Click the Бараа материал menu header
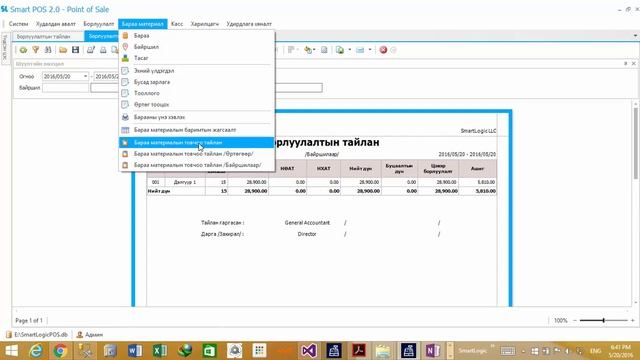Screen dimensions: 640x360 tap(142, 24)
